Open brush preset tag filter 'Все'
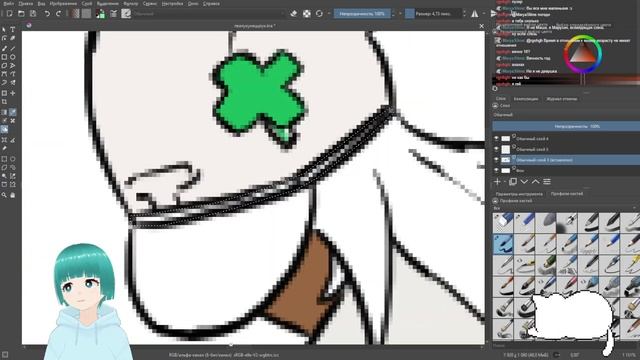The image size is (640, 360). point(566,208)
